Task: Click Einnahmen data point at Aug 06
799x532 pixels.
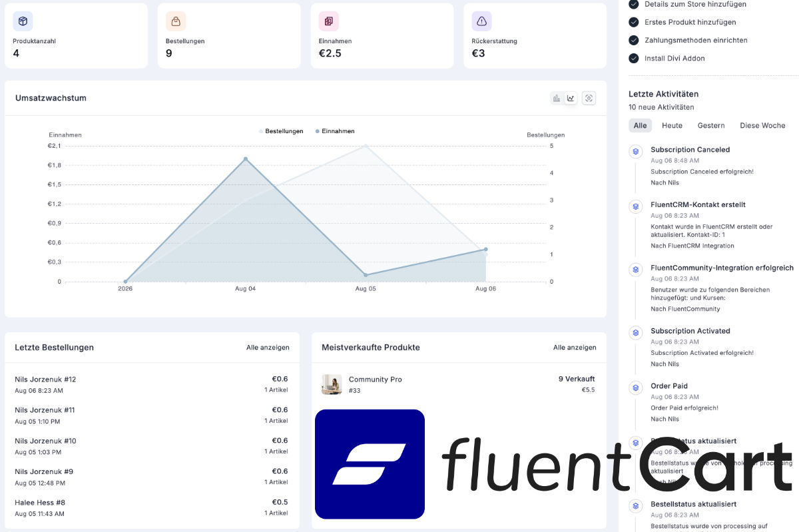Action: click(x=485, y=250)
